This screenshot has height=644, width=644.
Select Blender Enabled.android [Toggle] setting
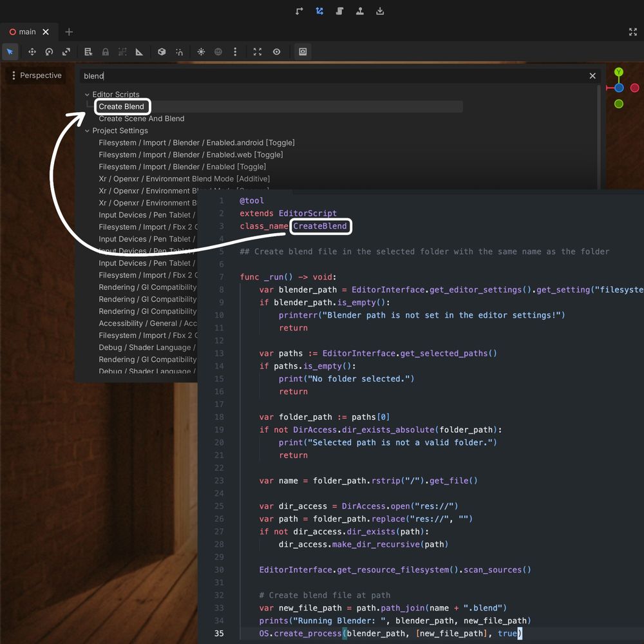click(x=196, y=143)
